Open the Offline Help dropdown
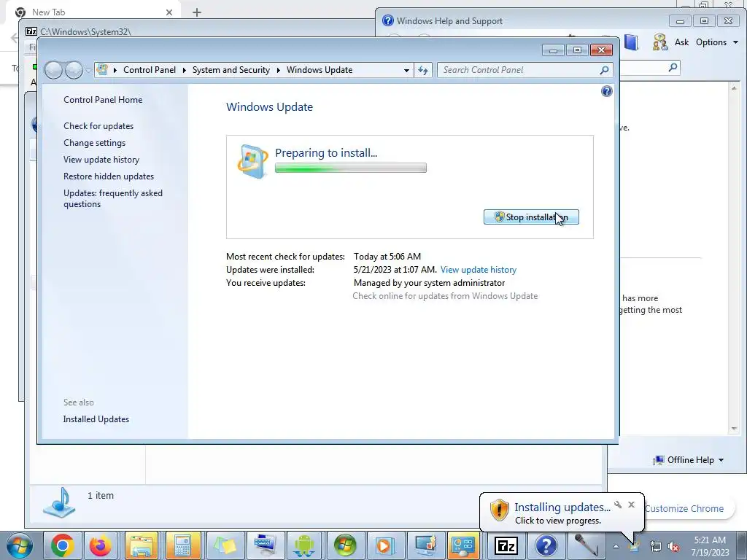The width and height of the screenshot is (747, 560). pyautogui.click(x=689, y=460)
